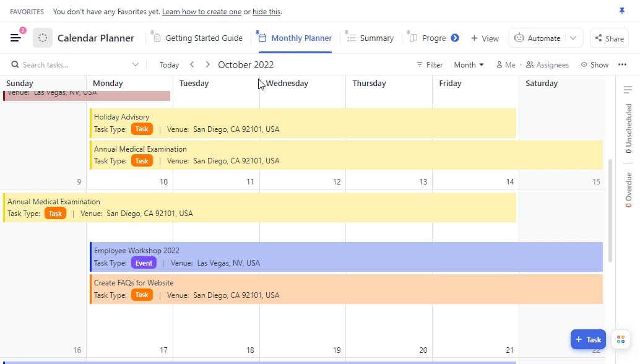The image size is (640, 364).
Task: Click the pin icon in Favorites bar
Action: coord(622,11)
